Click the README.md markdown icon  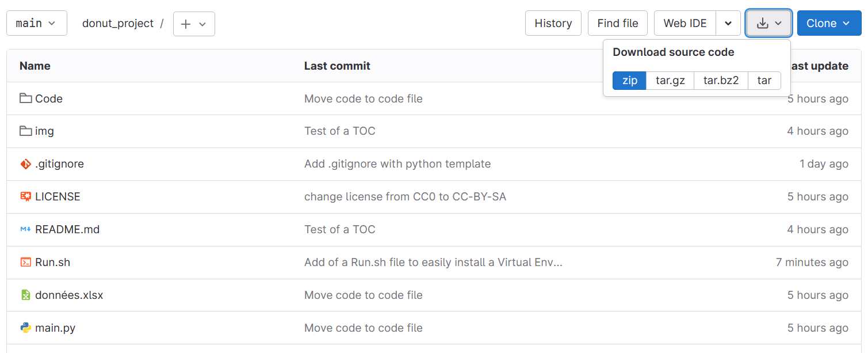pos(25,229)
